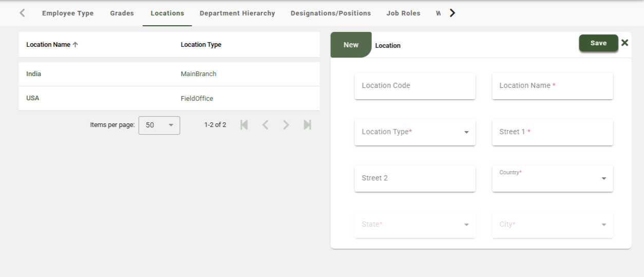The width and height of the screenshot is (644, 277).
Task: Switch to the Employee Type tab
Action: pyautogui.click(x=68, y=13)
